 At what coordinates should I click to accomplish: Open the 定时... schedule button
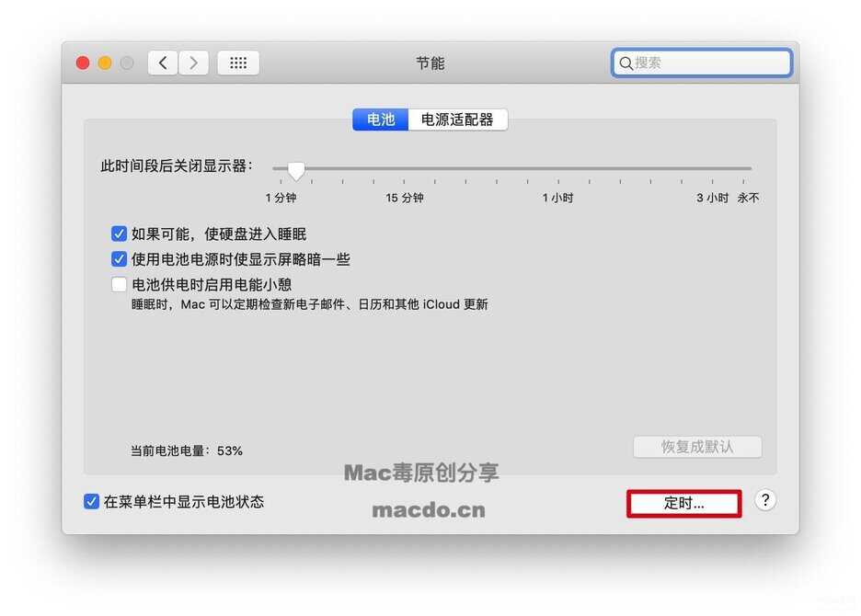pos(683,503)
